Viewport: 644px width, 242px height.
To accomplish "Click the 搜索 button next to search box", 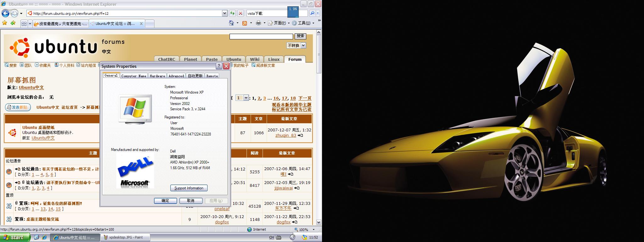I will [300, 36].
